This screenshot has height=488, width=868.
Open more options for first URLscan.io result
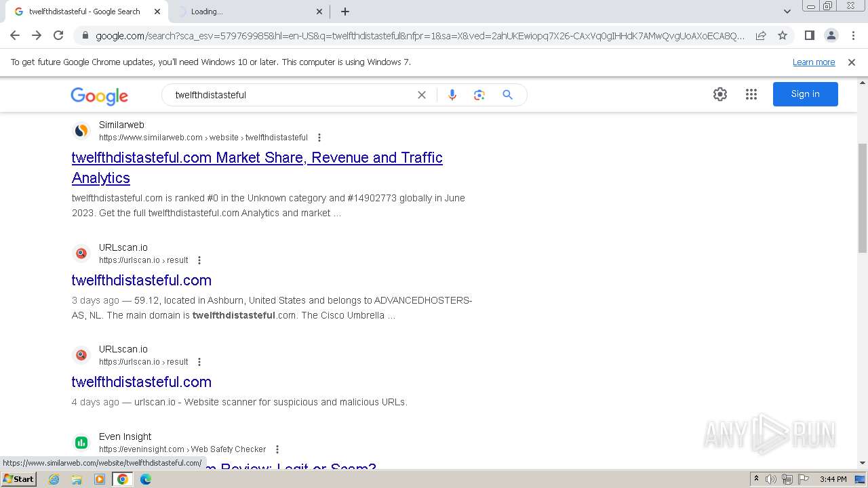click(199, 260)
